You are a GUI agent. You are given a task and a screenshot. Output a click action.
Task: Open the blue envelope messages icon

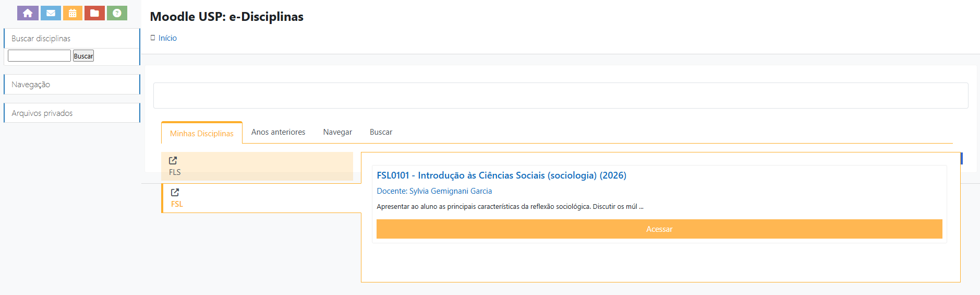[51, 13]
